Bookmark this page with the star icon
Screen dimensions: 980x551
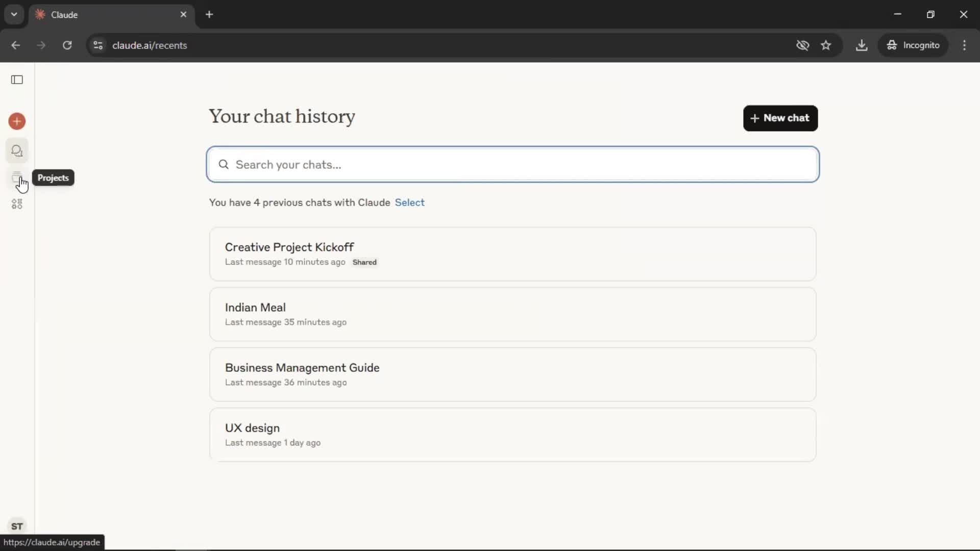(826, 45)
